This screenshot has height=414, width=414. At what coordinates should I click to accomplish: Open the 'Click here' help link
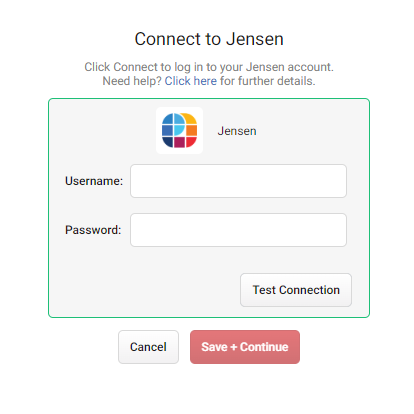pos(191,81)
